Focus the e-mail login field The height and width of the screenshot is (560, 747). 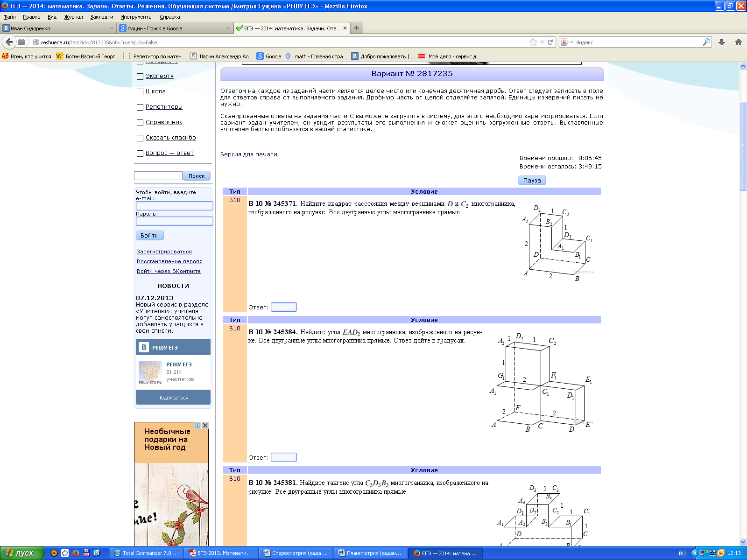pyautogui.click(x=175, y=206)
